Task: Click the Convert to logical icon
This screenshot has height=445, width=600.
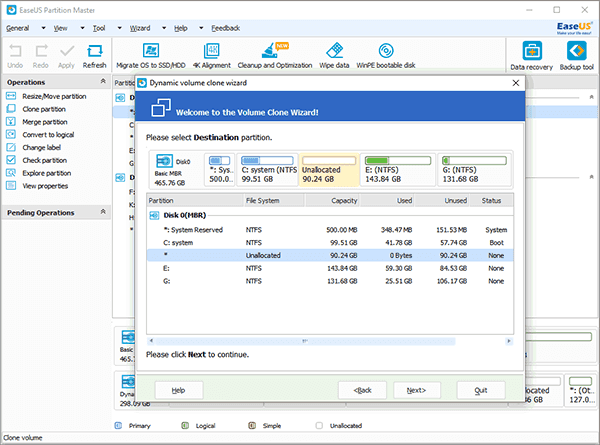Action: (11, 134)
